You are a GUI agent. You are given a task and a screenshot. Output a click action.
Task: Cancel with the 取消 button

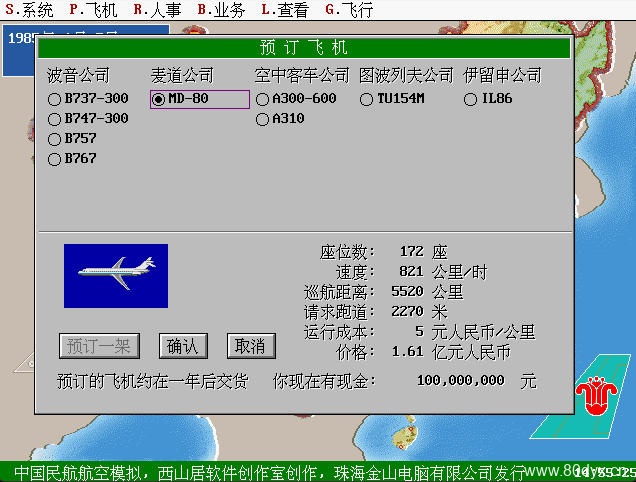click(251, 346)
